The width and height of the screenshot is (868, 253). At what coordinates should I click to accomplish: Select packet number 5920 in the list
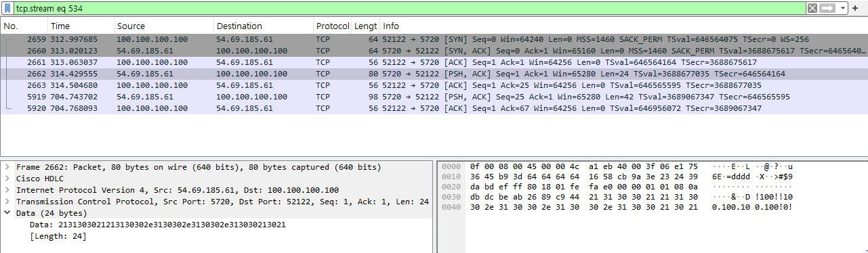(x=434, y=108)
